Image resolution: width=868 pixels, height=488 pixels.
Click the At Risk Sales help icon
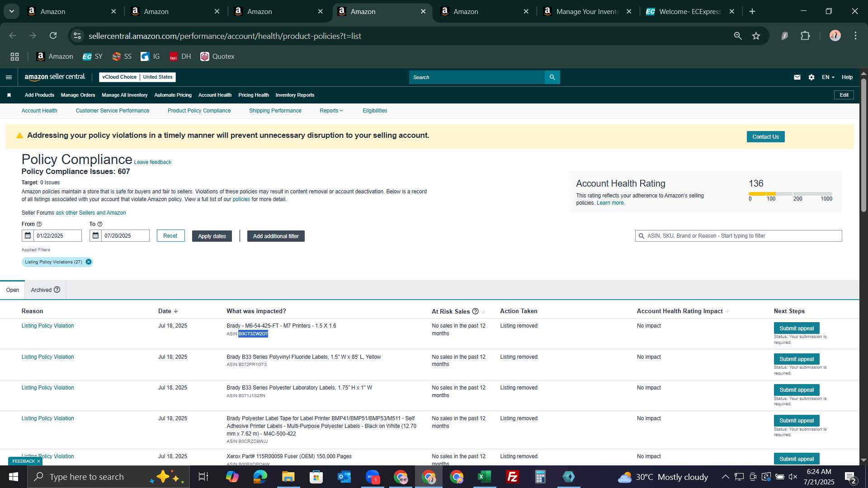tap(475, 311)
